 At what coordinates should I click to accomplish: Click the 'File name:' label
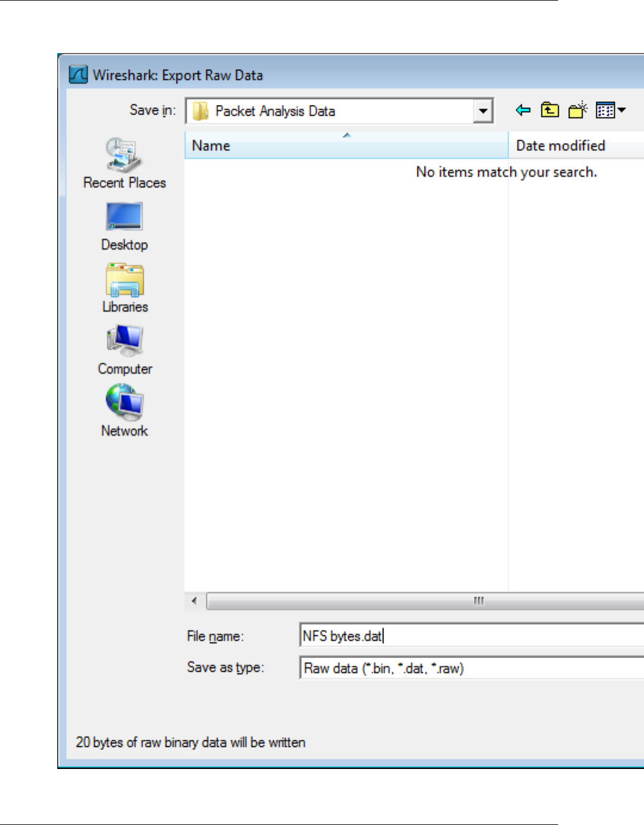point(215,636)
